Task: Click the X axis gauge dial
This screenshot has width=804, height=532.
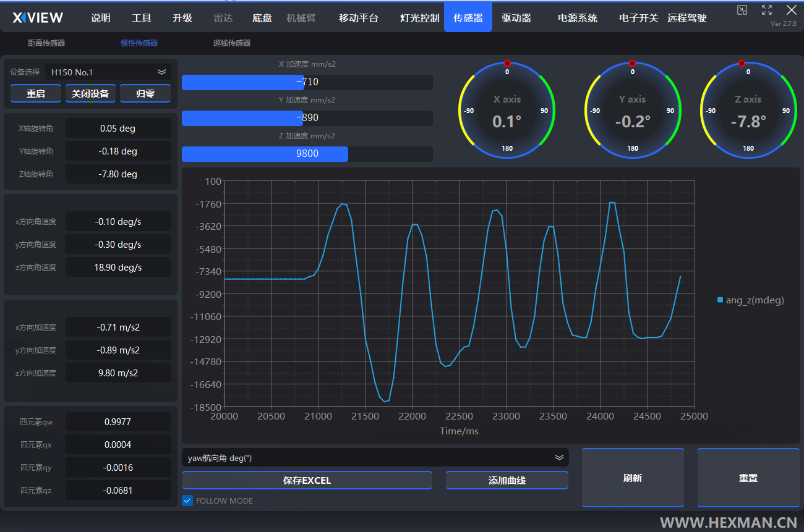Action: (507, 110)
